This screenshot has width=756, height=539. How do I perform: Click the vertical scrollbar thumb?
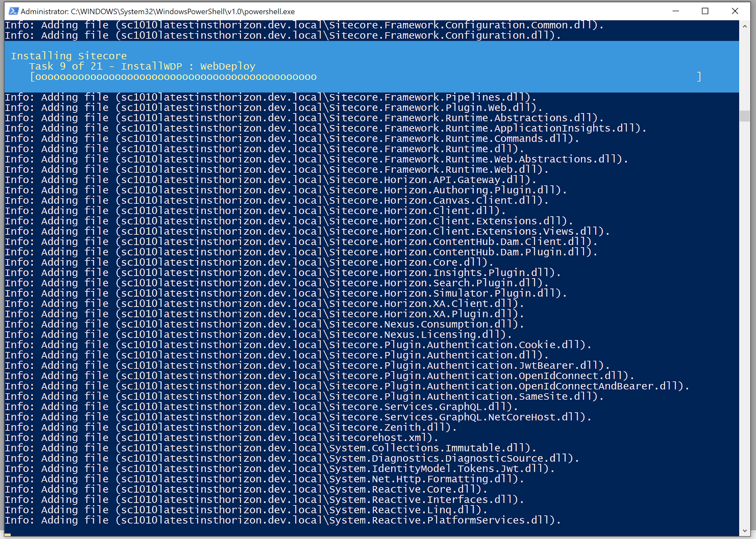click(x=745, y=116)
